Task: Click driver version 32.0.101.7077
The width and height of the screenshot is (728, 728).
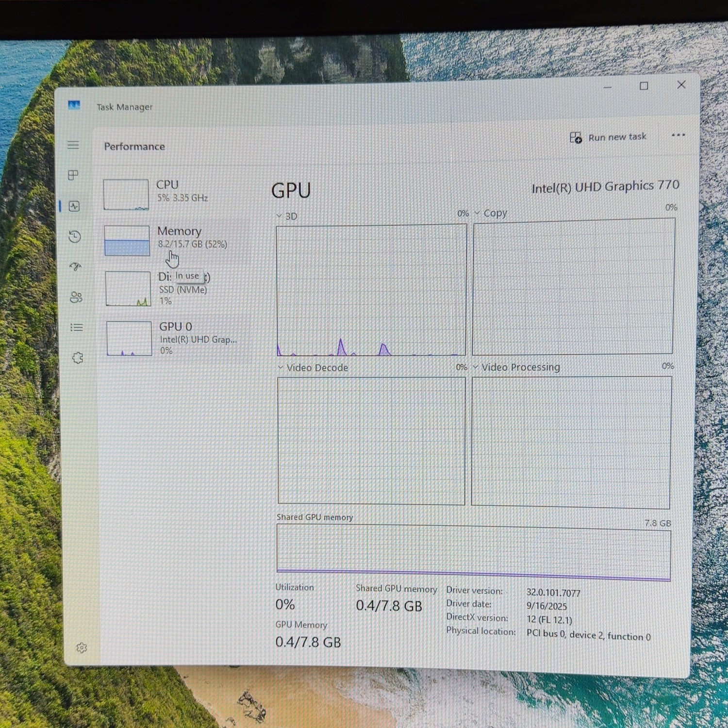Action: [x=553, y=593]
